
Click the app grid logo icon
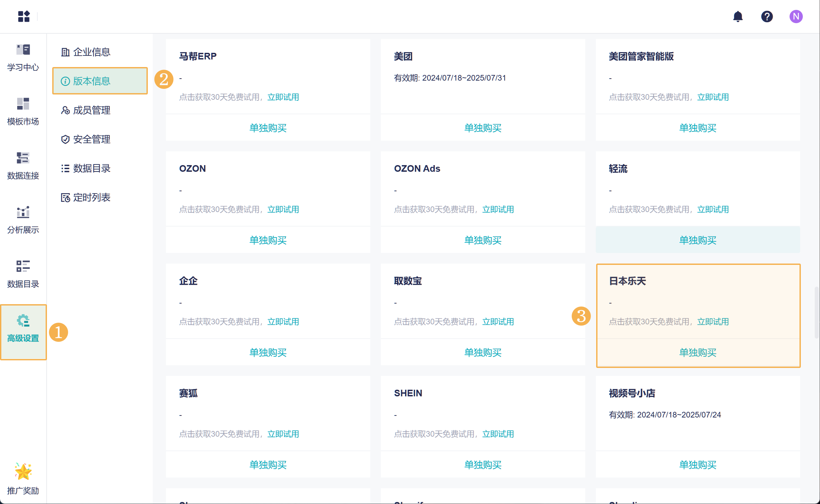pos(24,16)
